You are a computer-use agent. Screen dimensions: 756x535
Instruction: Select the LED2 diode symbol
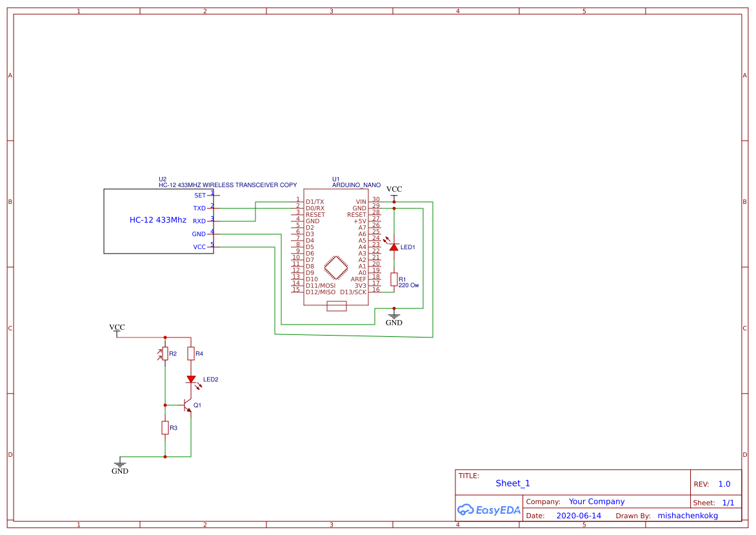192,379
